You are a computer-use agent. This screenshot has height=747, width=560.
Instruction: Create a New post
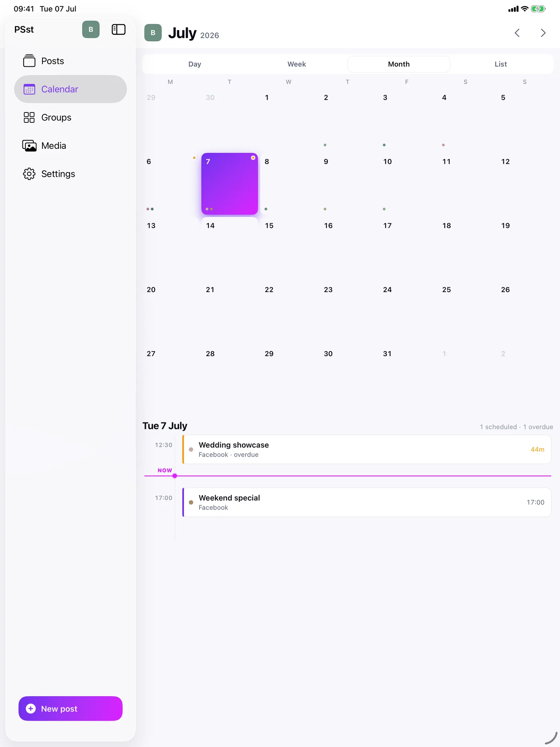70,709
